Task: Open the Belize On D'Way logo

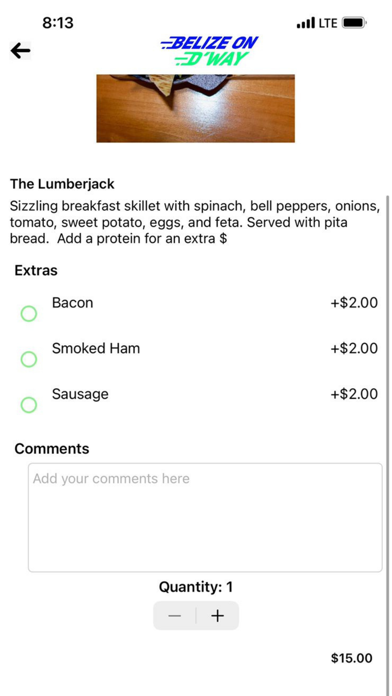Action: tap(210, 51)
